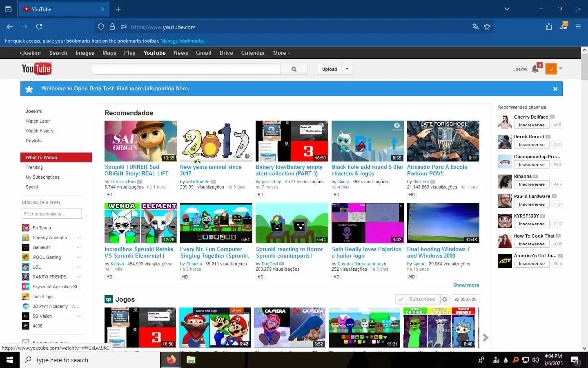Click the Jogos channel icon
Image resolution: width=588 pixels, height=368 pixels.
(x=108, y=299)
